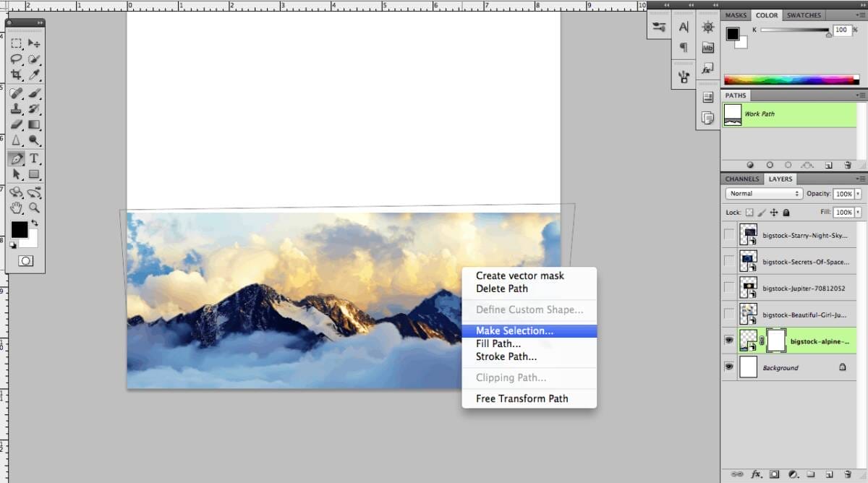
Task: Enable position lock in the Layers panel
Action: coord(774,212)
